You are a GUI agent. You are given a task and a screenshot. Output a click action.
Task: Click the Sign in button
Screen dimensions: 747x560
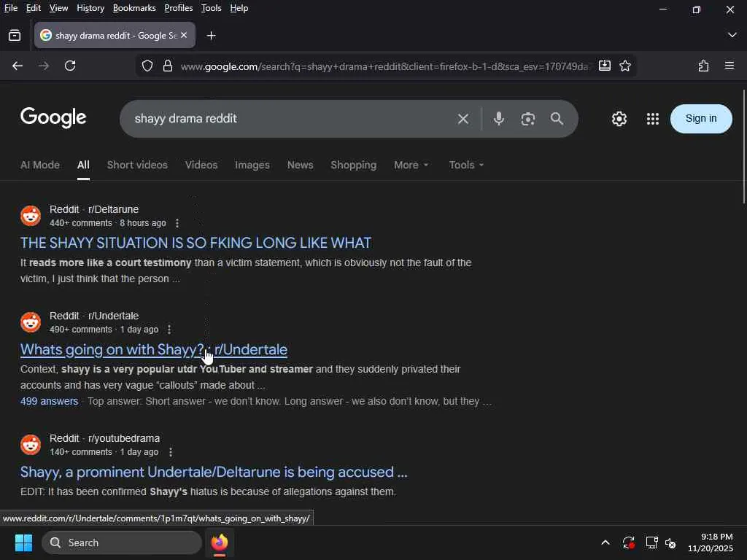click(x=701, y=119)
